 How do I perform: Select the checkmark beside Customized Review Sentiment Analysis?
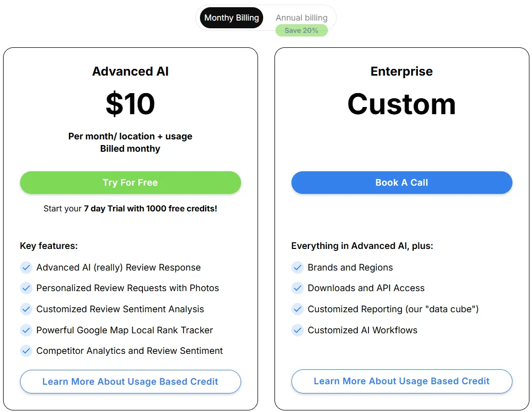click(x=26, y=309)
